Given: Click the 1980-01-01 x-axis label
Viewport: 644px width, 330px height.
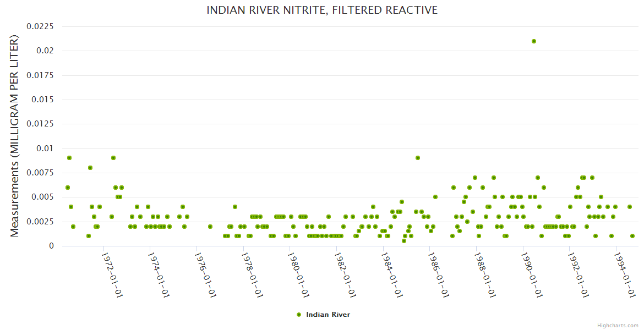Looking at the screenshot, I should click(x=298, y=274).
